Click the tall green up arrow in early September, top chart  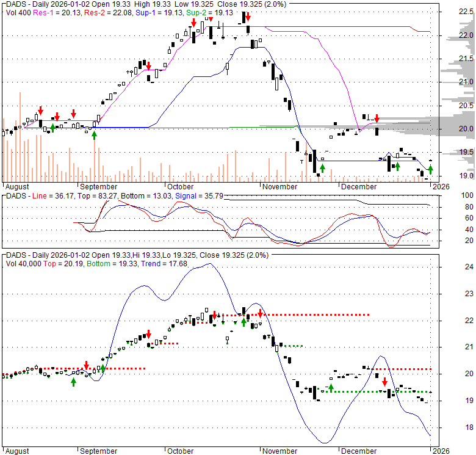coord(94,134)
